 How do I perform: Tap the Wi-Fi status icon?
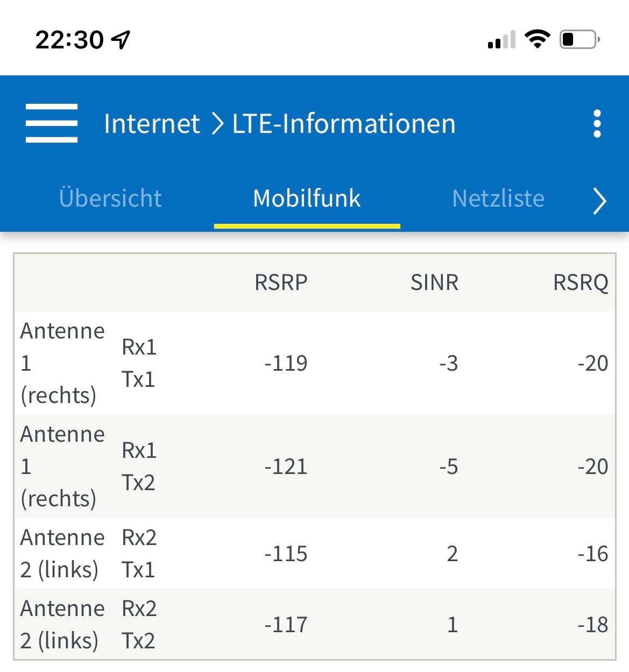pos(537,39)
